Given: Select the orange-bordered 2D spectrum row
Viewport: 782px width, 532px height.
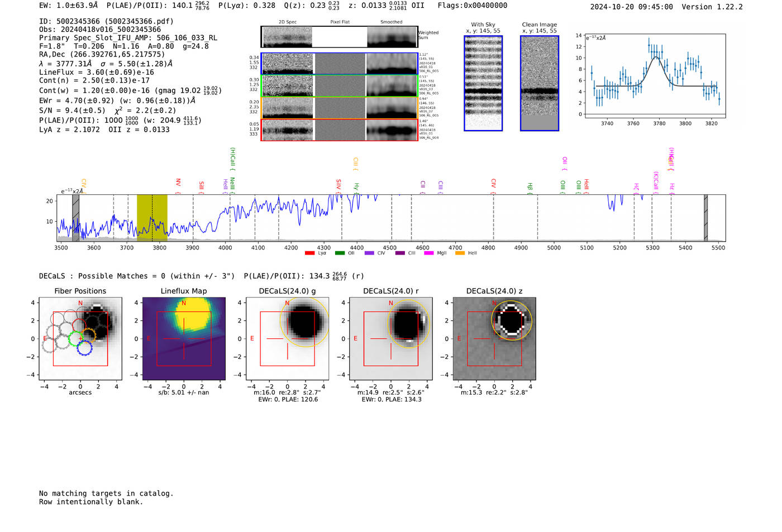Looking at the screenshot, I should point(339,108).
